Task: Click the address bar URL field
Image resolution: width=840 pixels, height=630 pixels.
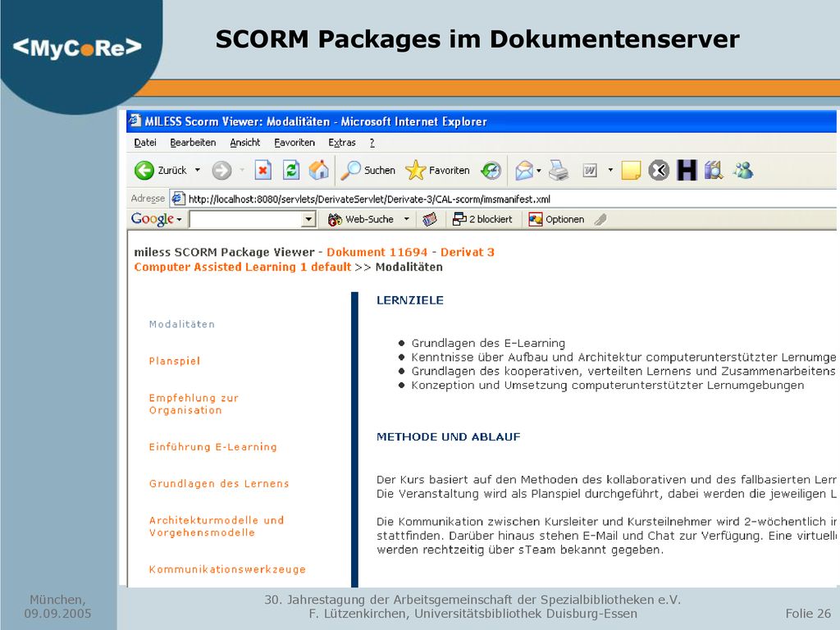Action: point(504,199)
